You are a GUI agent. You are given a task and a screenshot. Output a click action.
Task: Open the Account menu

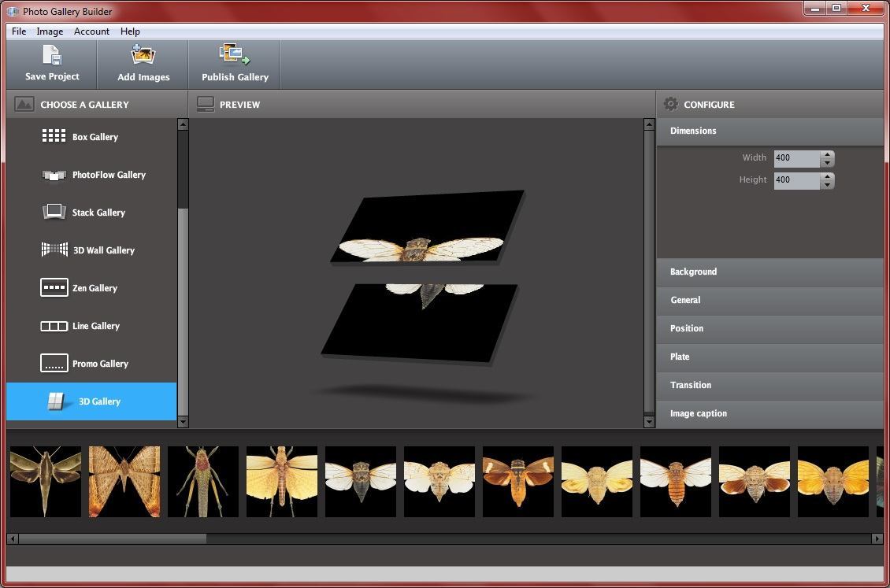tap(91, 31)
